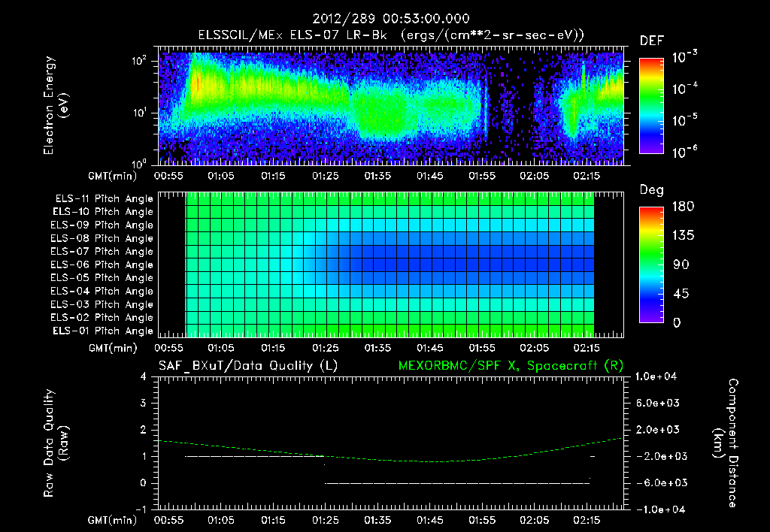
Task: Click the 2.0e+03 right axis value
Action: coord(658,430)
